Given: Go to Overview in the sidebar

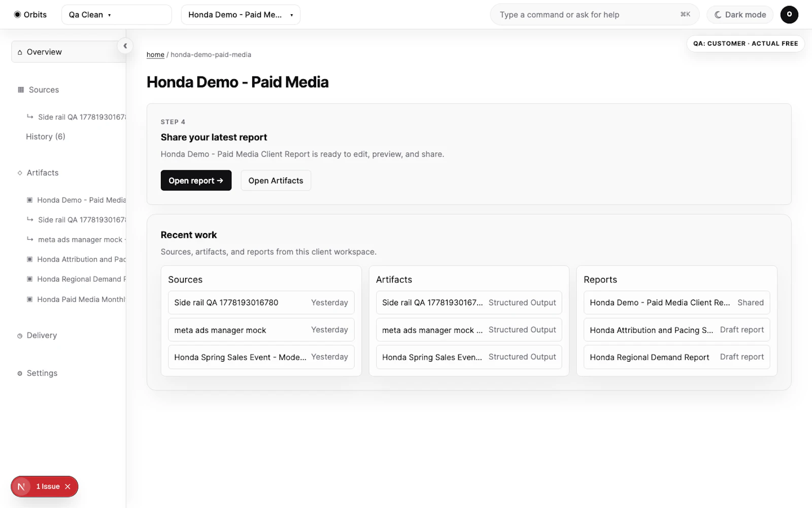Looking at the screenshot, I should (x=69, y=52).
